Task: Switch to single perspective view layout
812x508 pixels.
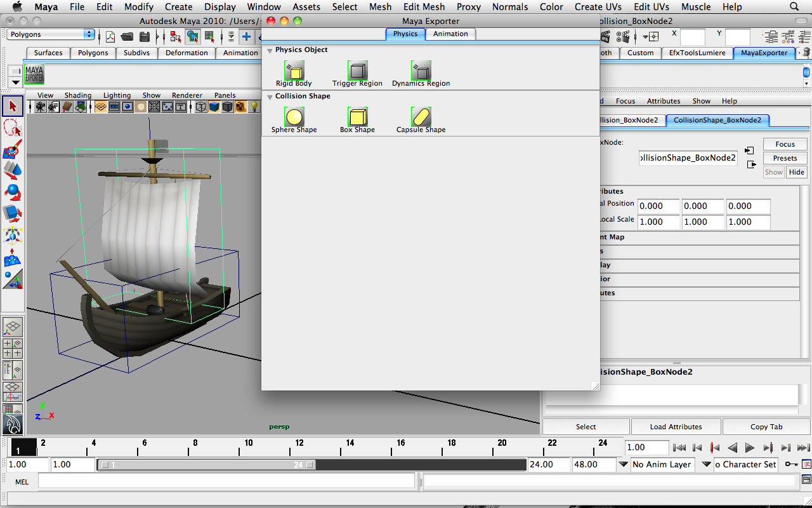Action: 13,328
